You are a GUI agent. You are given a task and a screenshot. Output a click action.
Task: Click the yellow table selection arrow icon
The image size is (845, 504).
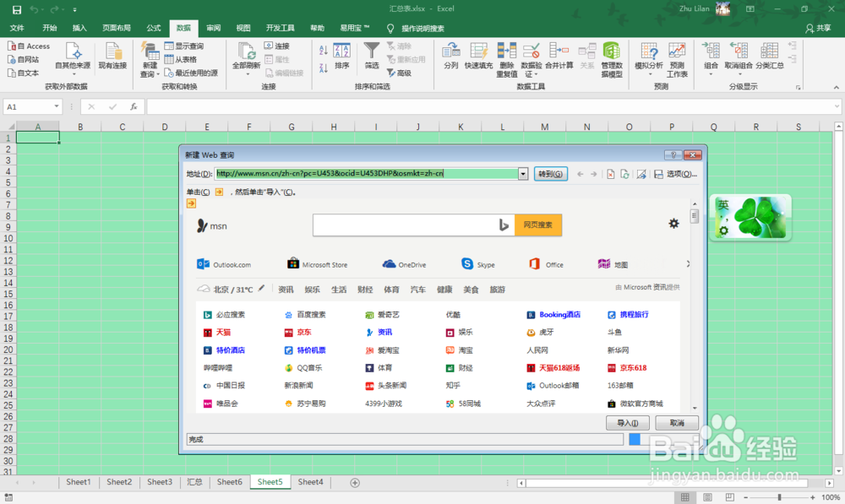[191, 203]
